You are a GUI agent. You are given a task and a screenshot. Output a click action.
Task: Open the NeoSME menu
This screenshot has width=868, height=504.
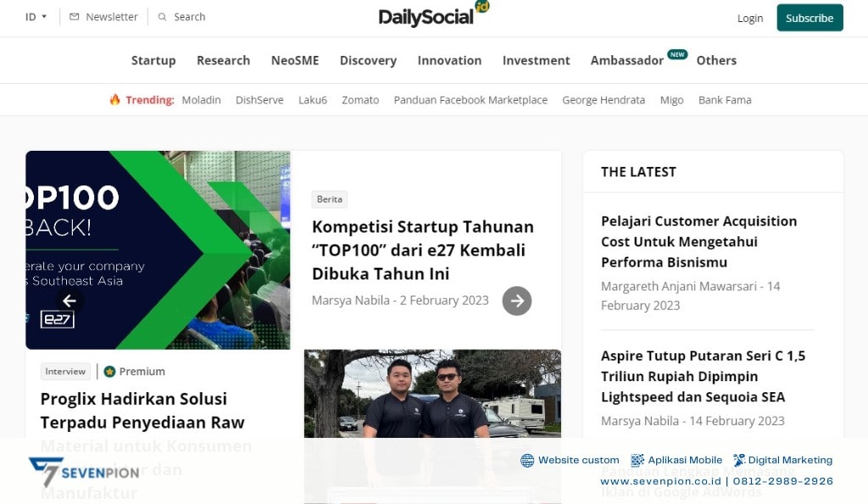point(294,60)
